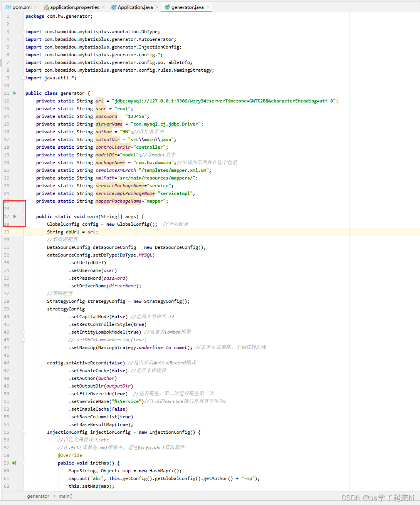The image size is (420, 505).
Task: Click the generator breadcrumb
Action: coord(38,496)
